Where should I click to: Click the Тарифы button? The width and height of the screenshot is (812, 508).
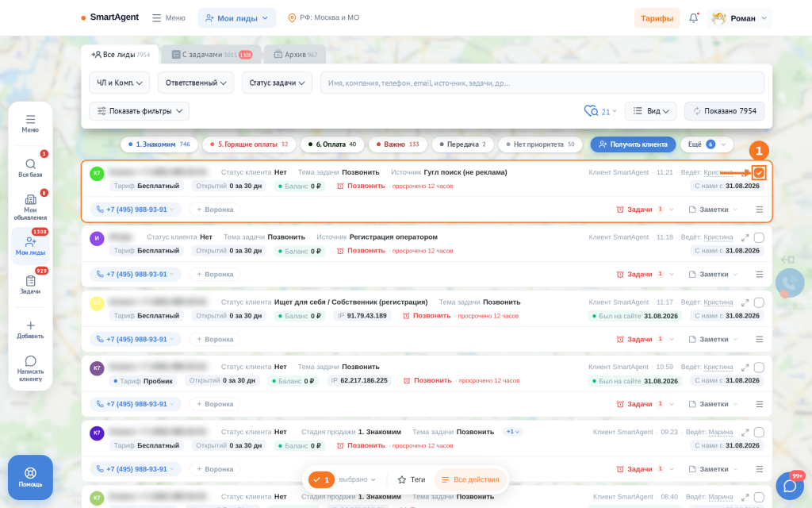click(x=657, y=18)
